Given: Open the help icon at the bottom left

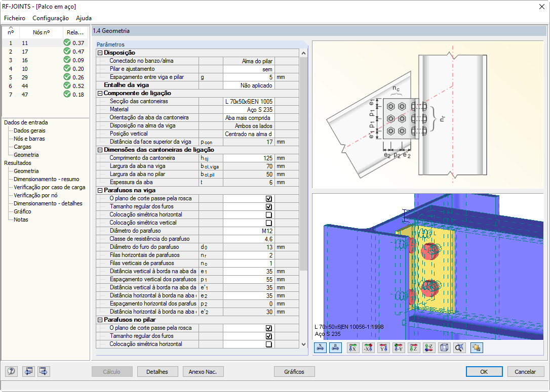Looking at the screenshot, I should (11, 371).
